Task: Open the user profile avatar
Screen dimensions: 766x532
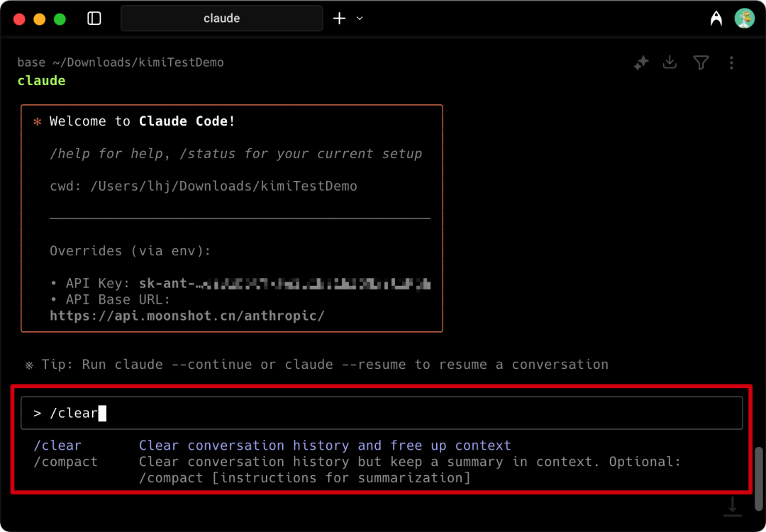Action: [x=745, y=18]
